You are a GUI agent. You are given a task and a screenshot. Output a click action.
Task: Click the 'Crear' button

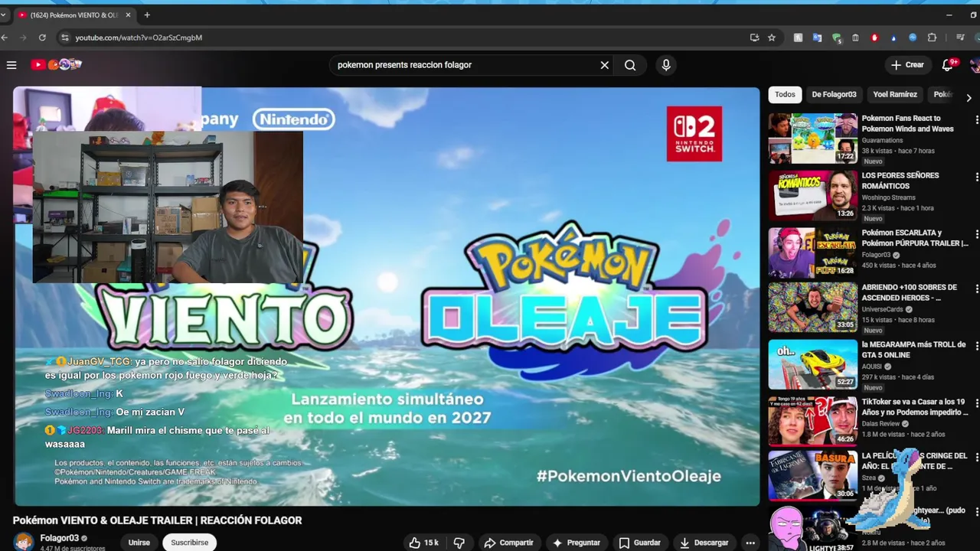[907, 65]
